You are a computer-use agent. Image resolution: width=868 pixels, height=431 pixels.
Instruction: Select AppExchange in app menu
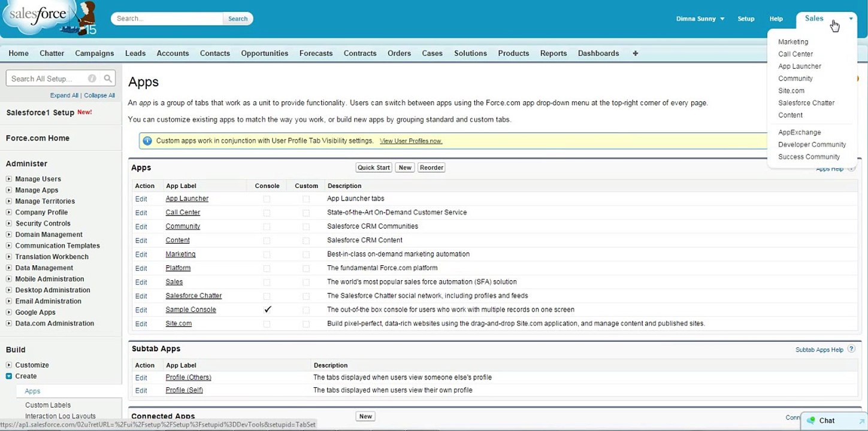pyautogui.click(x=800, y=132)
